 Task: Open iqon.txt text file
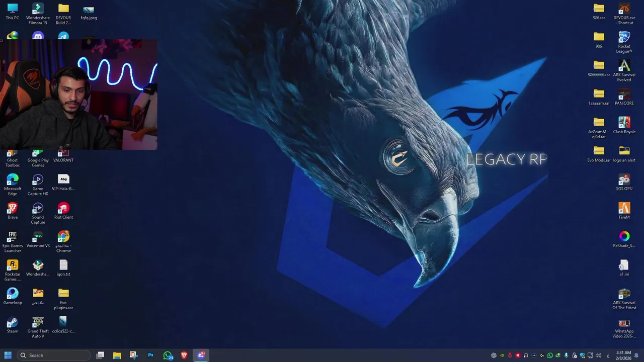(x=63, y=267)
